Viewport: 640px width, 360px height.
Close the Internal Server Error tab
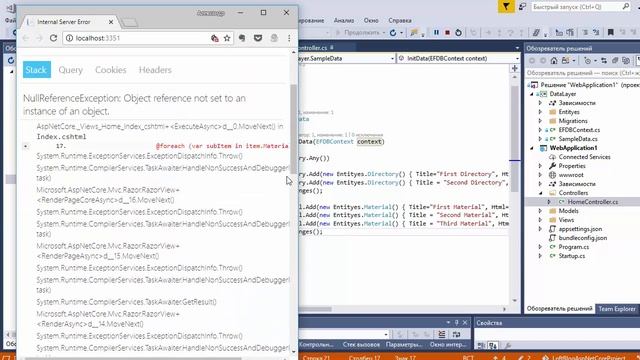[x=111, y=22]
